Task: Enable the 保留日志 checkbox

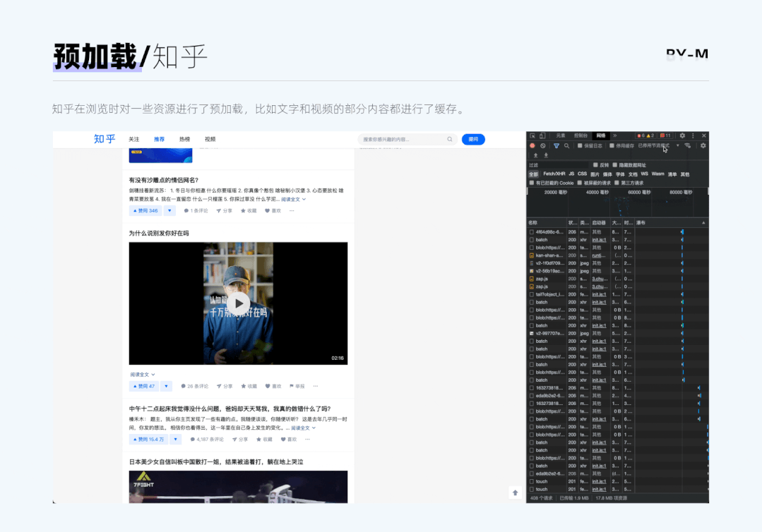Action: pyautogui.click(x=580, y=145)
